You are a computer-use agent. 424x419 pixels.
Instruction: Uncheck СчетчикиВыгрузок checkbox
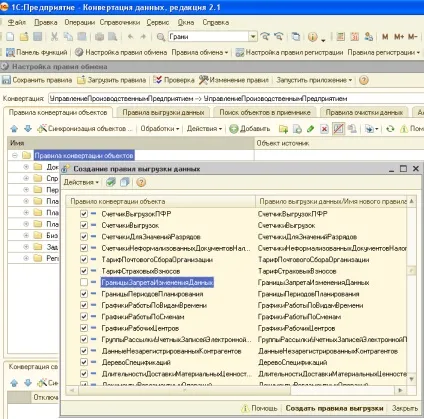click(x=84, y=225)
